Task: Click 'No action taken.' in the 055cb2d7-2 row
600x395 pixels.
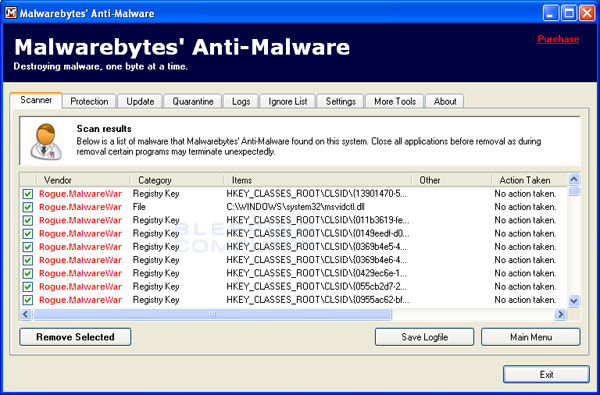Action: (x=525, y=287)
